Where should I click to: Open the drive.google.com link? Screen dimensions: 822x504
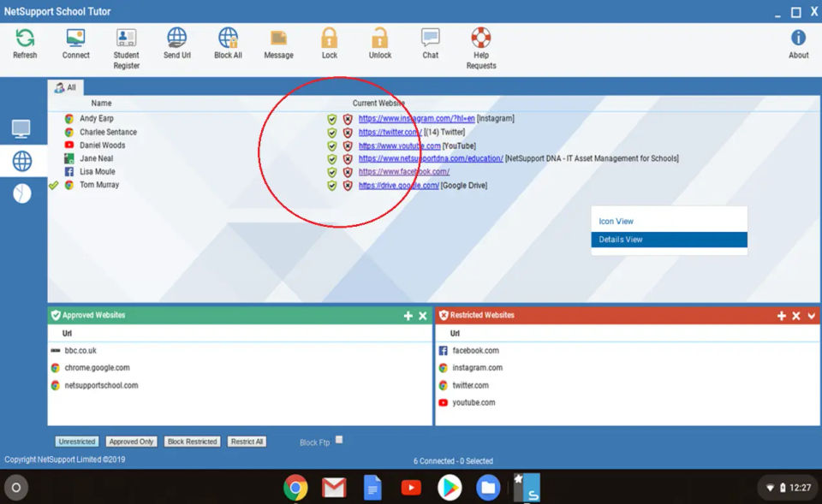pos(398,186)
